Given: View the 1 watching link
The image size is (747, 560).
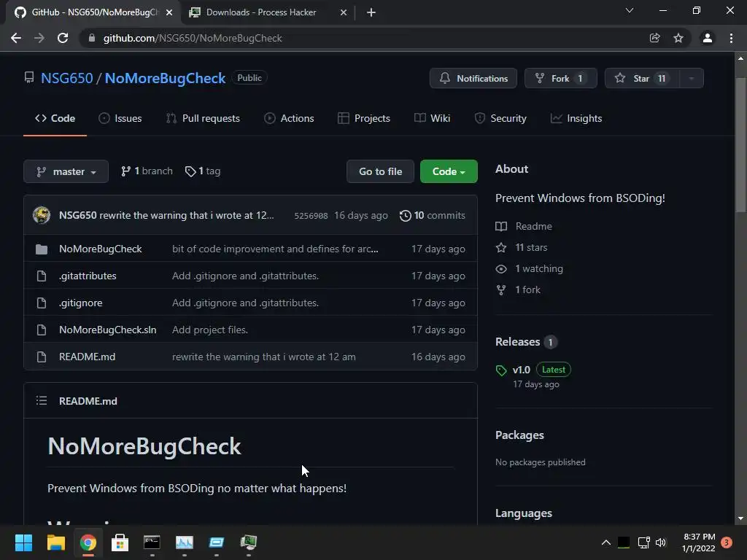Looking at the screenshot, I should click(x=530, y=268).
